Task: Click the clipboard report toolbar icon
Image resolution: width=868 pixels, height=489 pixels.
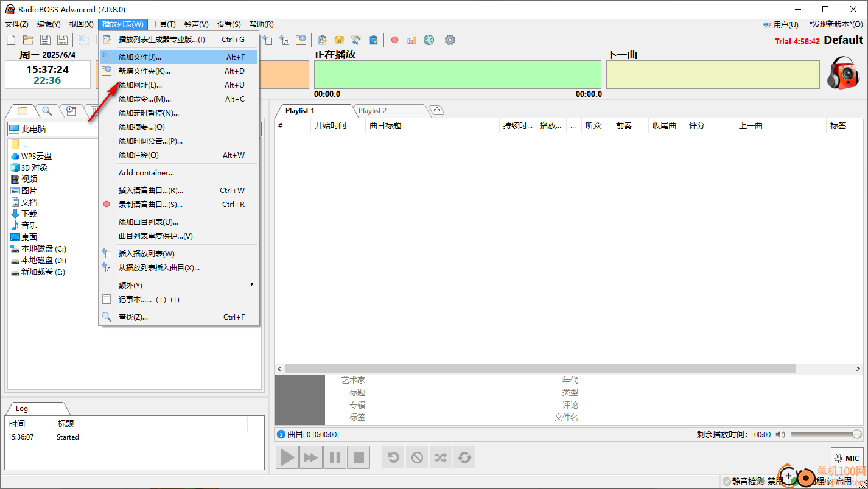Action: [x=374, y=40]
